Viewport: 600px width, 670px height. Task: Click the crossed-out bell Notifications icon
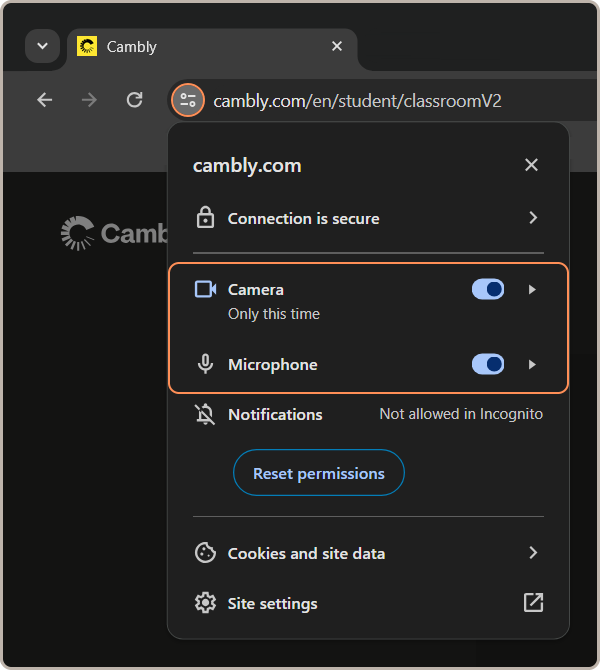click(205, 414)
